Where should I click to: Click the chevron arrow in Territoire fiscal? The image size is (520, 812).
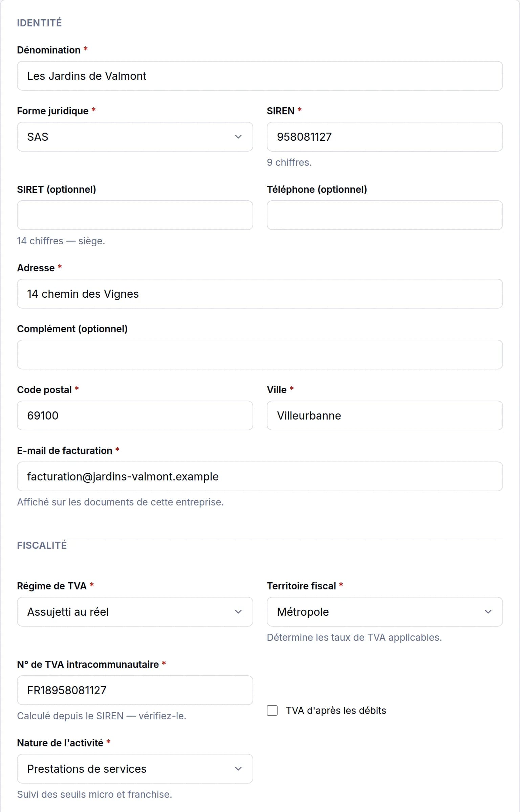[488, 612]
